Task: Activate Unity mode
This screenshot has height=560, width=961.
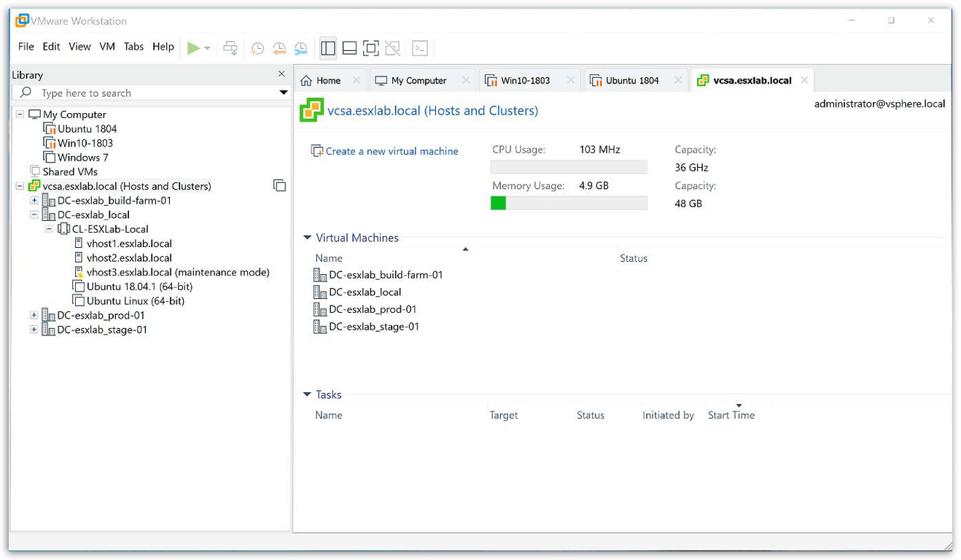Action: [392, 47]
